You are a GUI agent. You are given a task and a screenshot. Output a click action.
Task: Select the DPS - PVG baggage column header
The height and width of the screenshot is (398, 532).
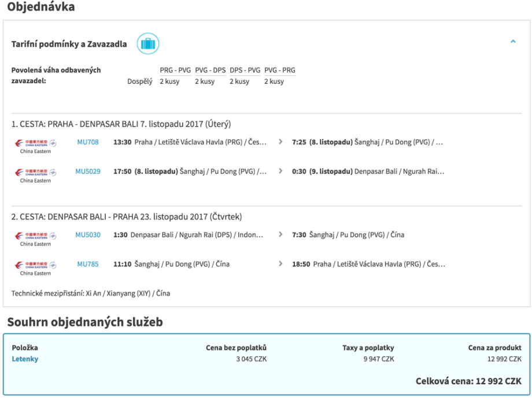click(x=245, y=70)
